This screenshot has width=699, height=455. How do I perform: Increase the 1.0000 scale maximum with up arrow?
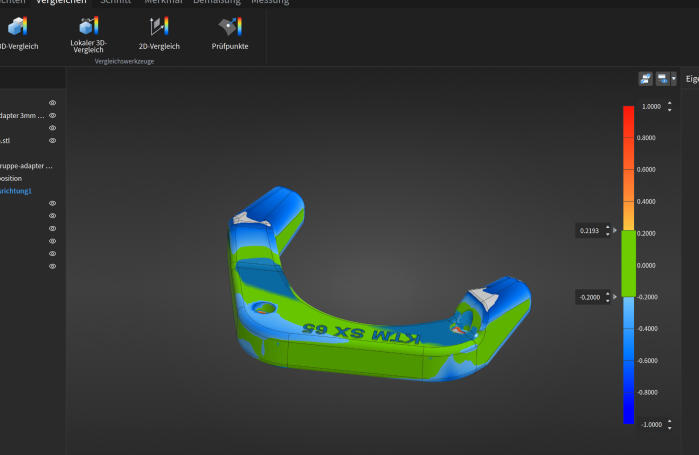coord(670,103)
